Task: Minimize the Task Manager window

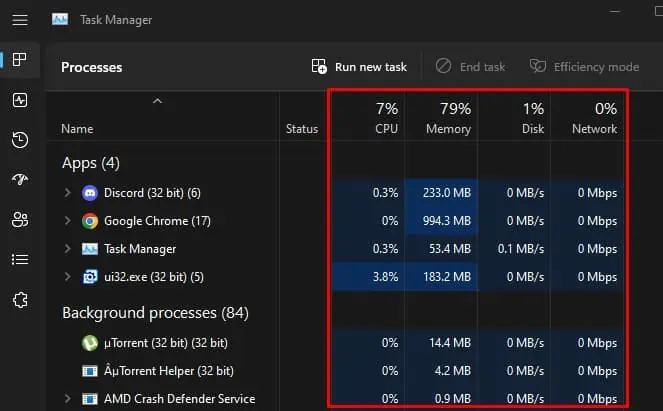Action: [x=615, y=11]
